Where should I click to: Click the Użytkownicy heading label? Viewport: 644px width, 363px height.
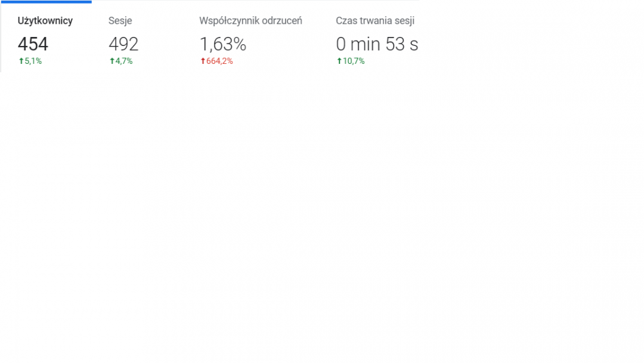pyautogui.click(x=45, y=21)
